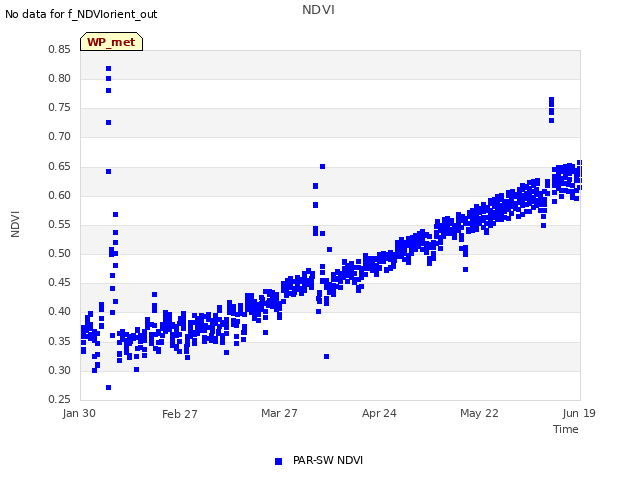Click the vertical NDVI y-axis title
The height and width of the screenshot is (480, 640).
(15, 224)
